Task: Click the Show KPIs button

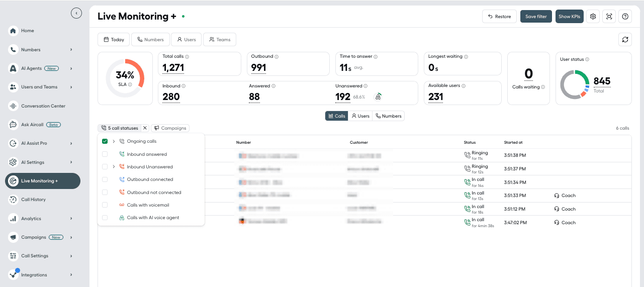Action: click(x=570, y=17)
